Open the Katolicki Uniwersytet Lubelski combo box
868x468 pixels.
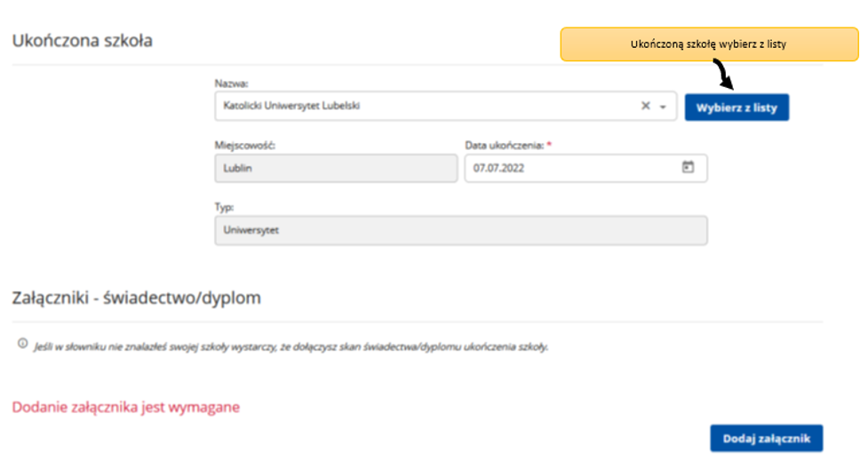click(x=426, y=107)
